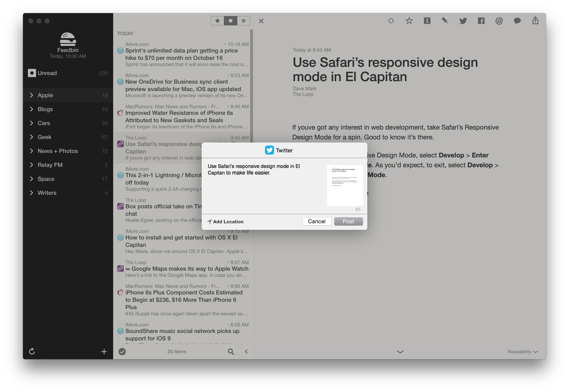Click the Today at 9:45 AM timestamp
The image size is (569, 392).
(312, 50)
